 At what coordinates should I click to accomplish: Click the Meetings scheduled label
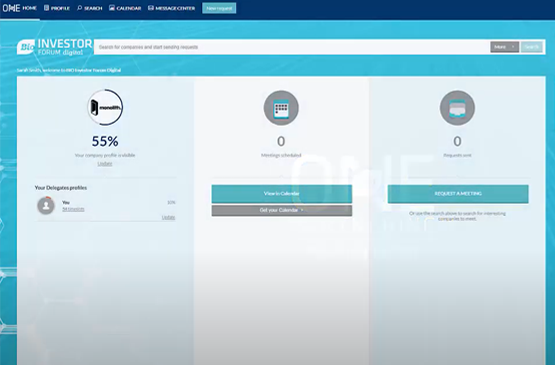281,155
